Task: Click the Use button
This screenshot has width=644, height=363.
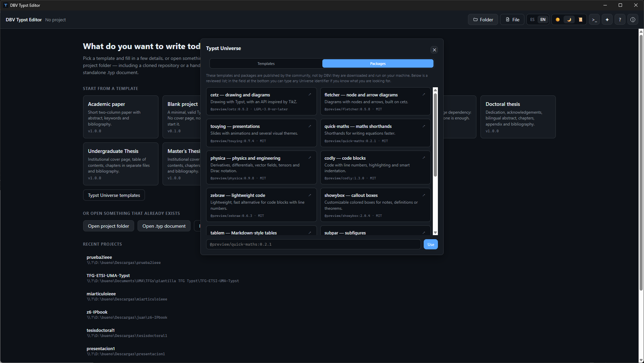Action: (x=431, y=244)
